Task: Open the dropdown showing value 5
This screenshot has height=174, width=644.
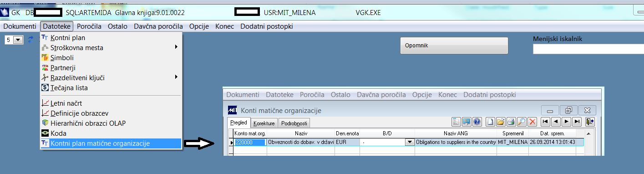Action: pos(18,40)
